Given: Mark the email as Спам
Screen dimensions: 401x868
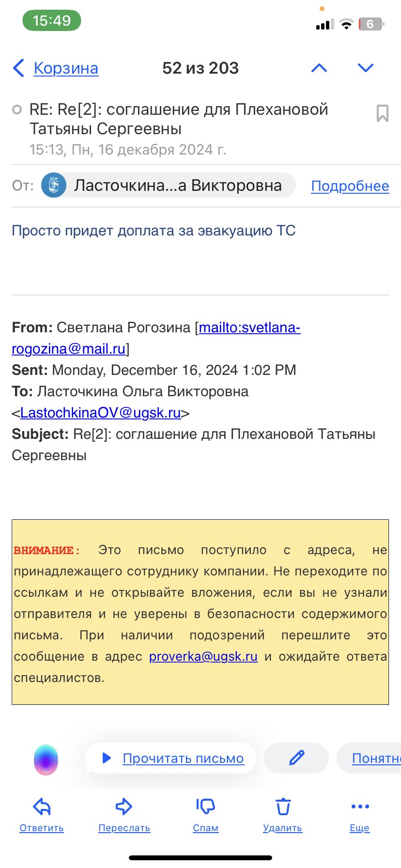Looking at the screenshot, I should tap(205, 815).
